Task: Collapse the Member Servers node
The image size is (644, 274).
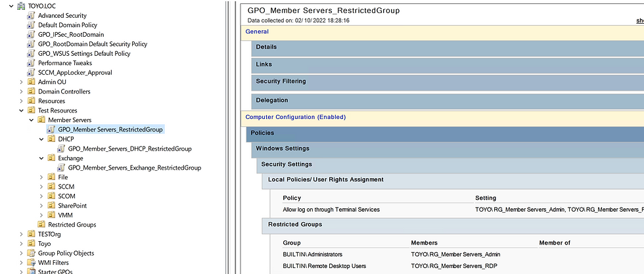Action: pyautogui.click(x=32, y=120)
